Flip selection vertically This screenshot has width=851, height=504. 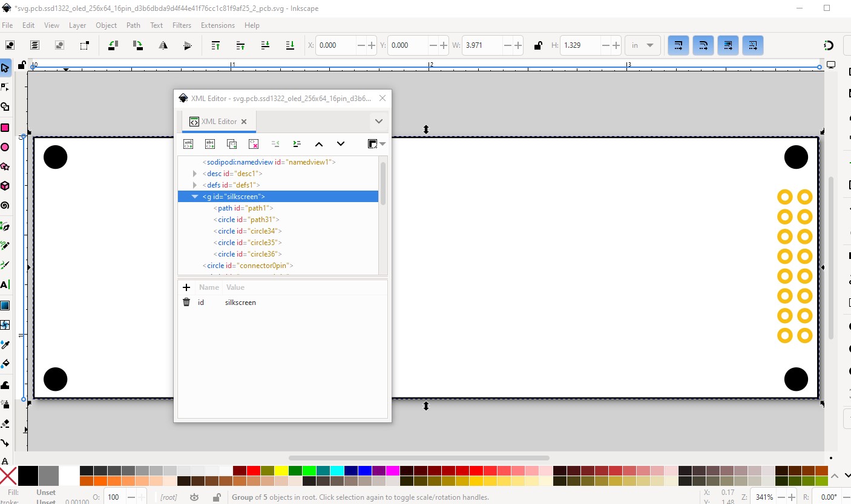[x=188, y=45]
